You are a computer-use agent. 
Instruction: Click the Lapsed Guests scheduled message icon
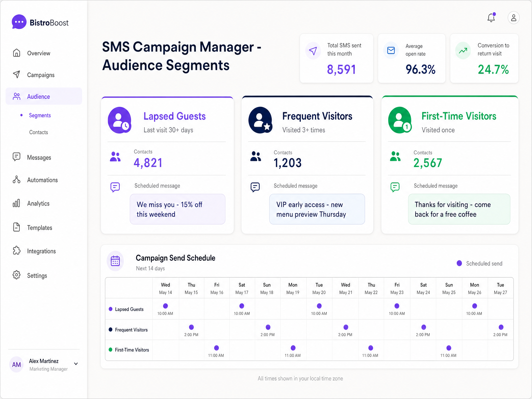point(115,187)
